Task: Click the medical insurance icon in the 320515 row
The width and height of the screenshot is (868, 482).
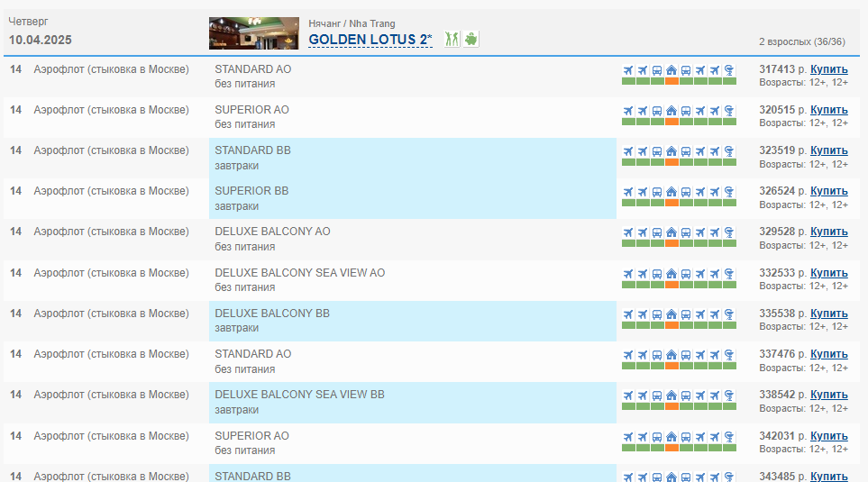Action: click(x=729, y=111)
